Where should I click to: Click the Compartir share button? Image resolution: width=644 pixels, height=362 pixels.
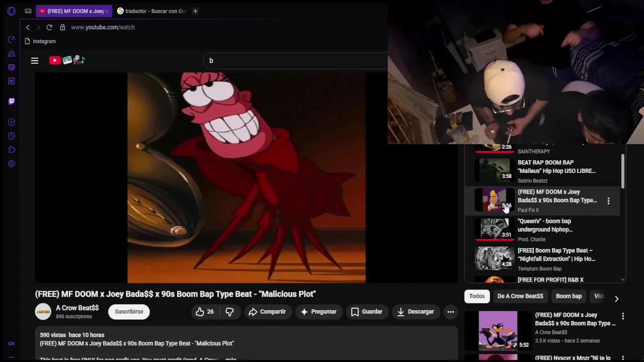click(267, 312)
